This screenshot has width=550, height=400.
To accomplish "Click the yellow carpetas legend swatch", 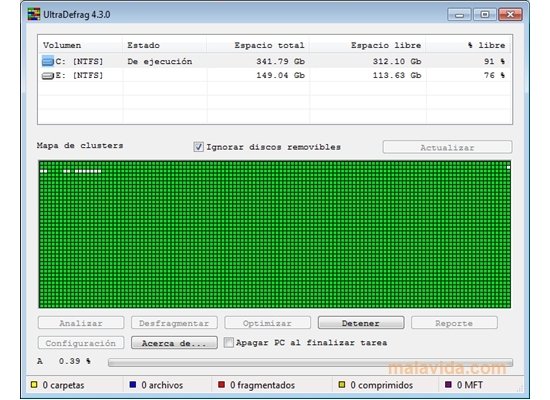I will [34, 385].
